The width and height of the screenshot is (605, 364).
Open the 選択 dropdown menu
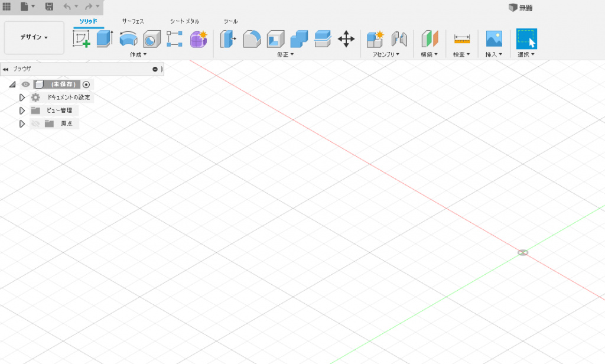pyautogui.click(x=526, y=54)
